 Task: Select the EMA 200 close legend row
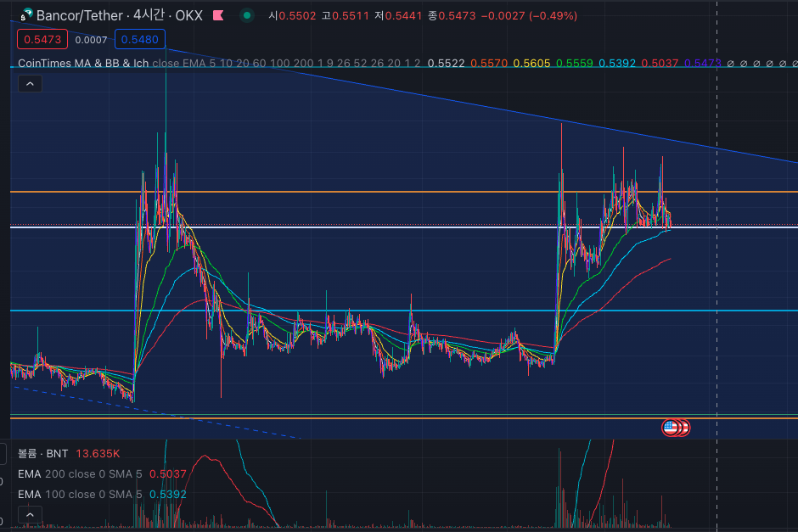point(80,474)
